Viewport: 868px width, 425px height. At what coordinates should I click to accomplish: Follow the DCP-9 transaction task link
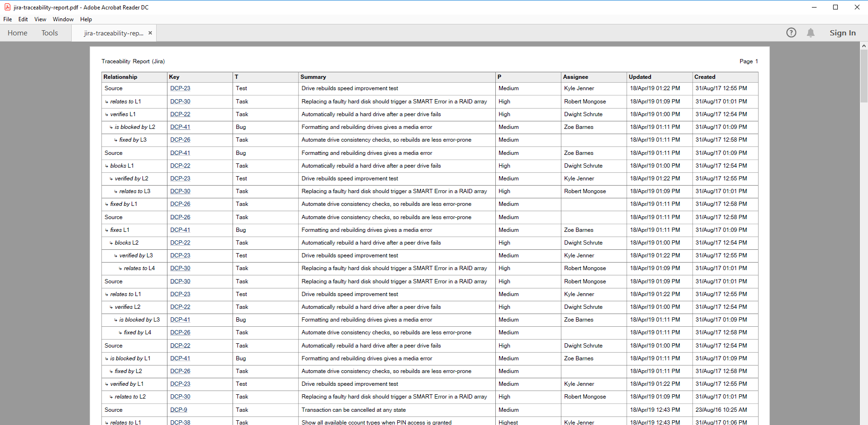point(178,410)
